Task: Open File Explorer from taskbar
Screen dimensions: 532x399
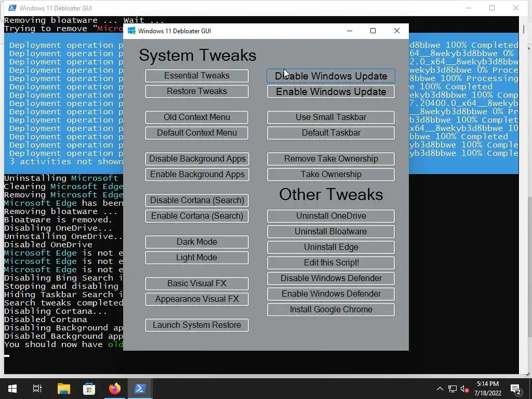Action: coord(63,389)
